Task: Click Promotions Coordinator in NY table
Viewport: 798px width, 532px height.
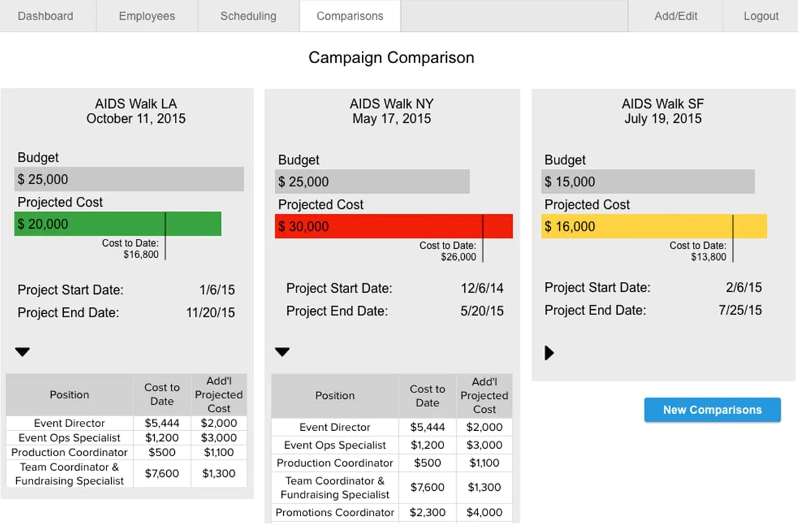Action: pos(334,512)
